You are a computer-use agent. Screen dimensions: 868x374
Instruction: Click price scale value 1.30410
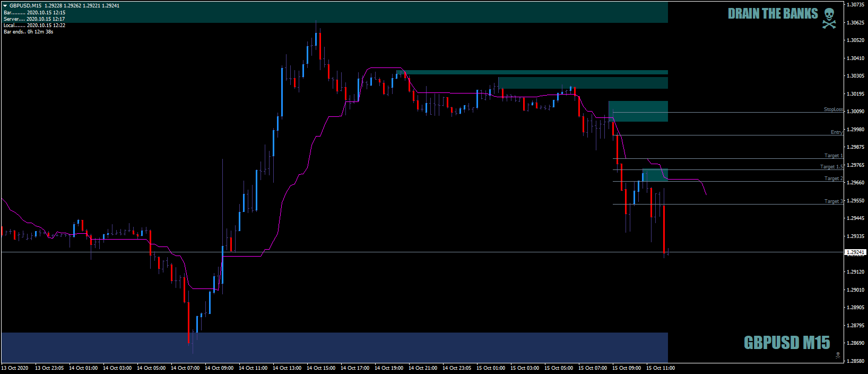tap(855, 58)
